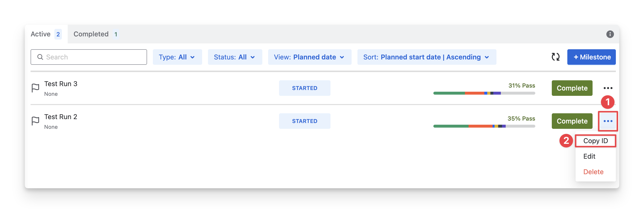This screenshot has height=213, width=644.
Task: Change the Sort: Planned start date dropdown
Action: tap(427, 57)
